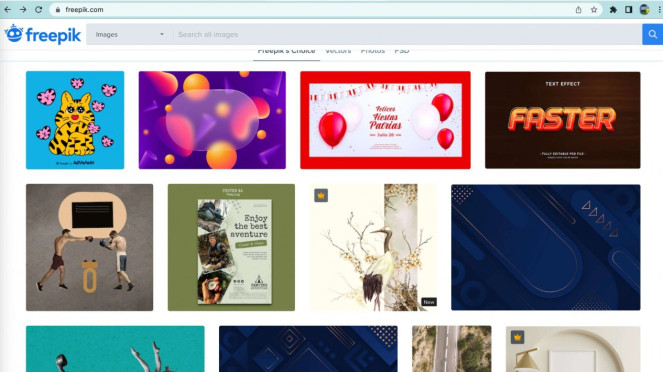Open the Images category dropdown
Image resolution: width=663 pixels, height=372 pixels.
(x=129, y=35)
